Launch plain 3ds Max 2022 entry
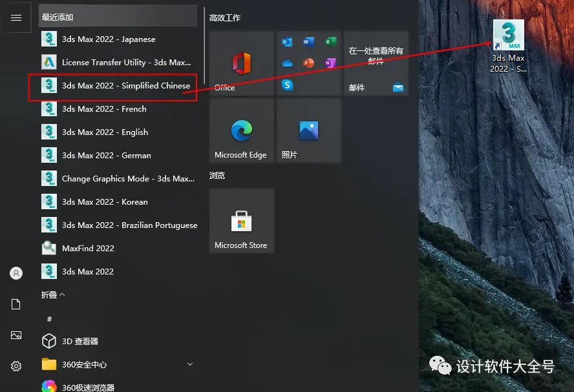This screenshot has height=392, width=574. point(118,271)
